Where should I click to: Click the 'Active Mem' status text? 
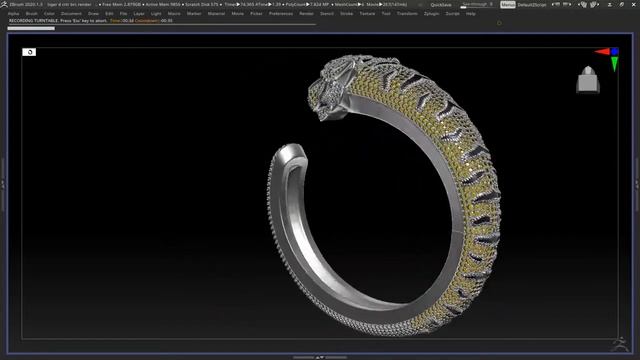pos(162,4)
